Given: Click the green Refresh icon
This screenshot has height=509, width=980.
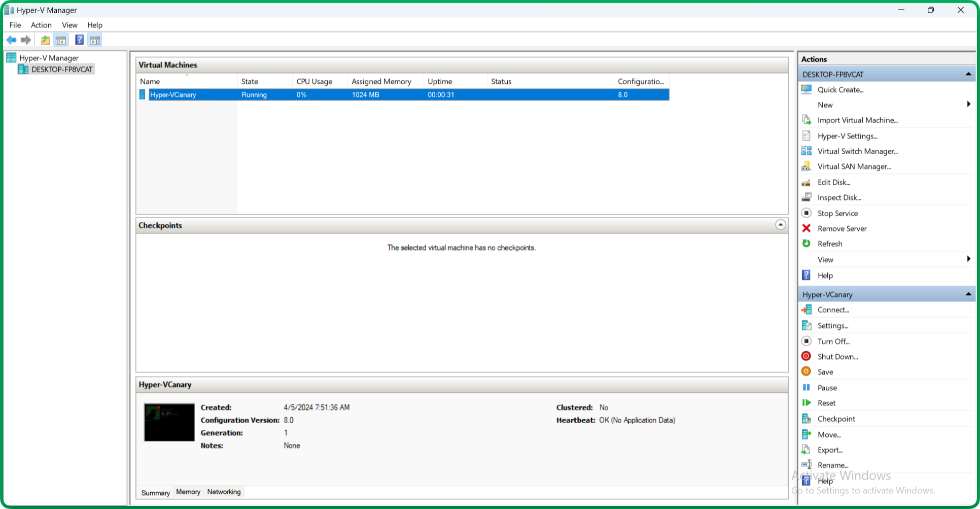Looking at the screenshot, I should click(807, 244).
